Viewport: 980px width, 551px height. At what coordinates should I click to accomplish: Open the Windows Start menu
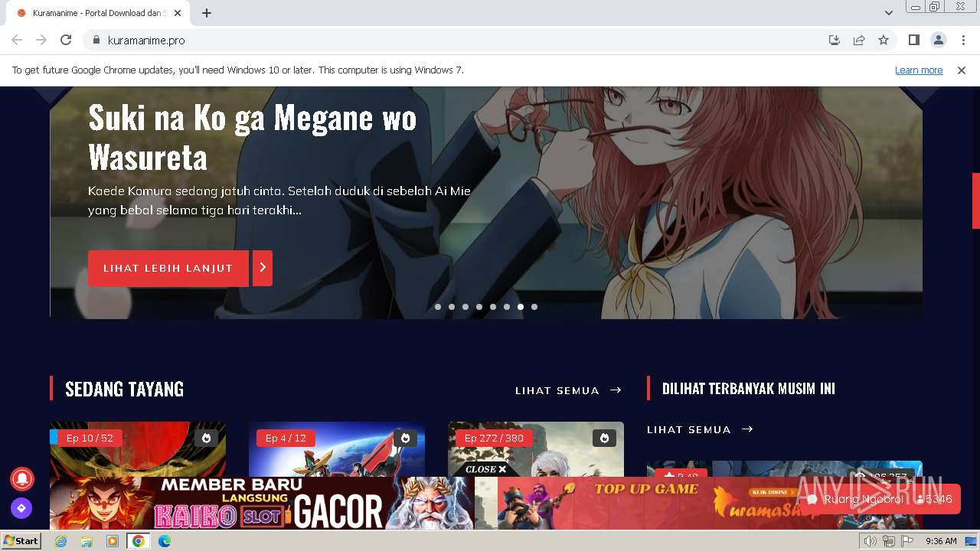(21, 541)
